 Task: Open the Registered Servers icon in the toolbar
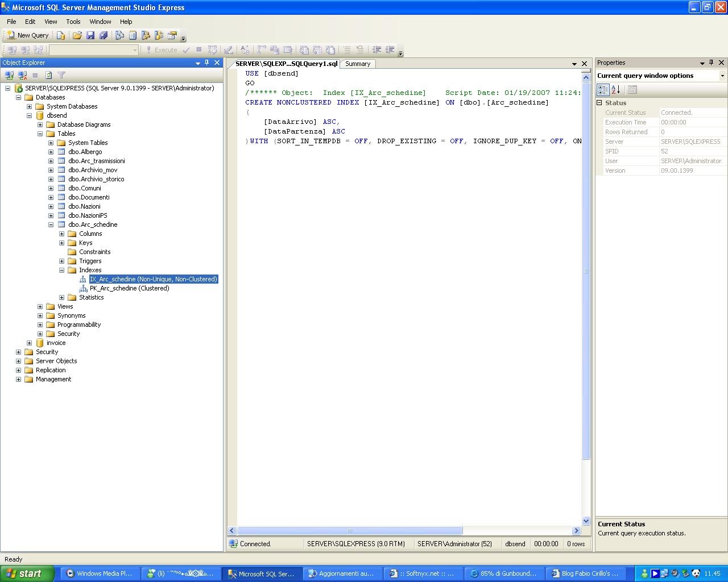[x=119, y=35]
